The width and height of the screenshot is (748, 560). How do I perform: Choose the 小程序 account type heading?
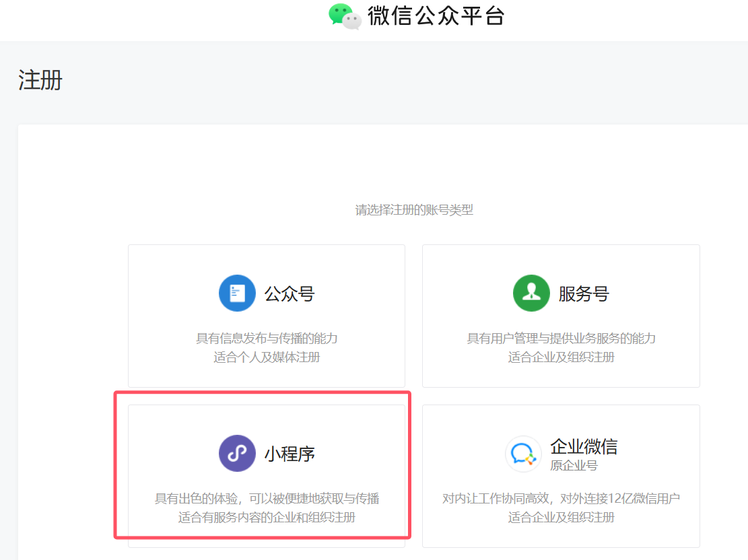click(x=290, y=454)
